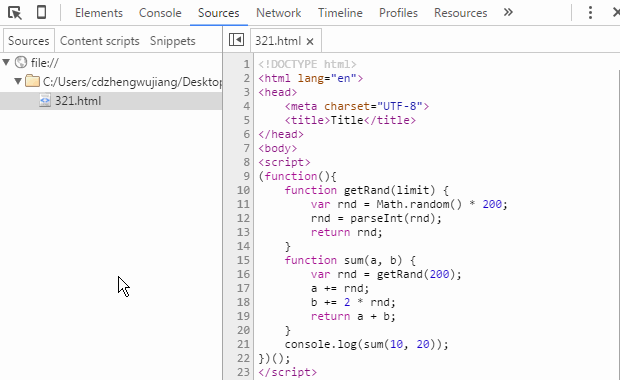Open the DevTools three-dot menu

point(590,13)
